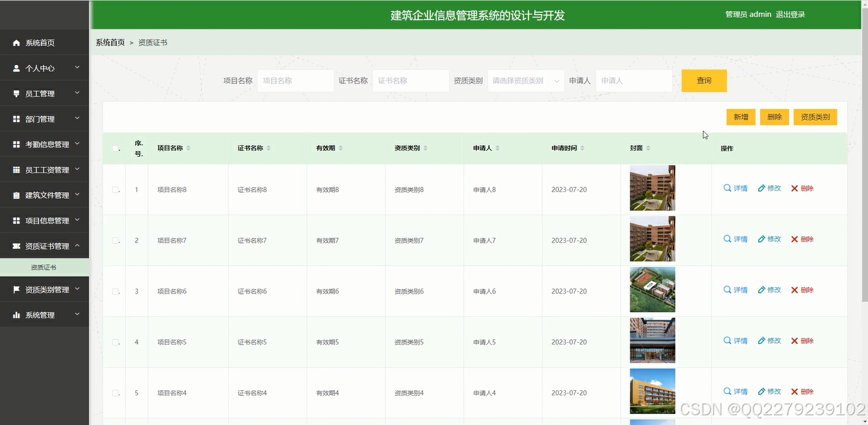Collapse the 资质证书管理 menu section
Screen dimensions: 868x425
click(x=43, y=245)
